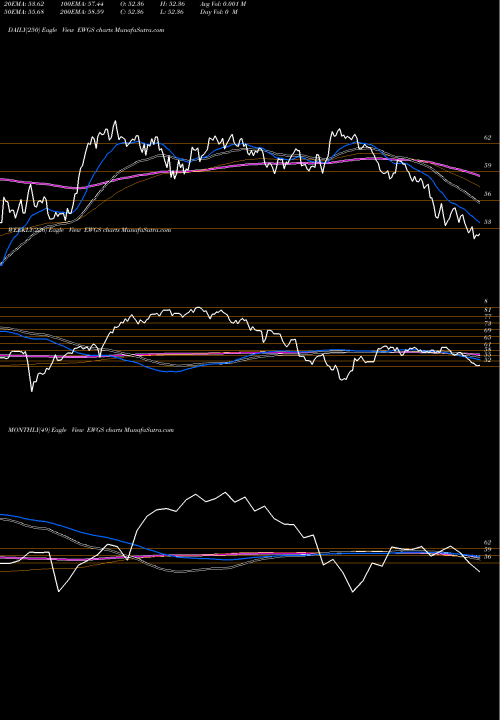The width and height of the screenshot is (500, 720).
Task: Click the 'Day Vol' reading
Action: click(x=219, y=12)
